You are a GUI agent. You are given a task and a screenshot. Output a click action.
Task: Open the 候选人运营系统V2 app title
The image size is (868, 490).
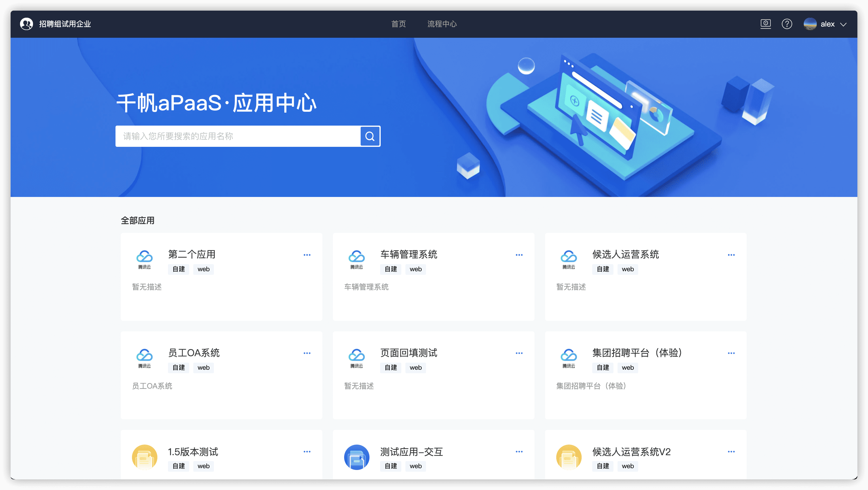coord(631,452)
